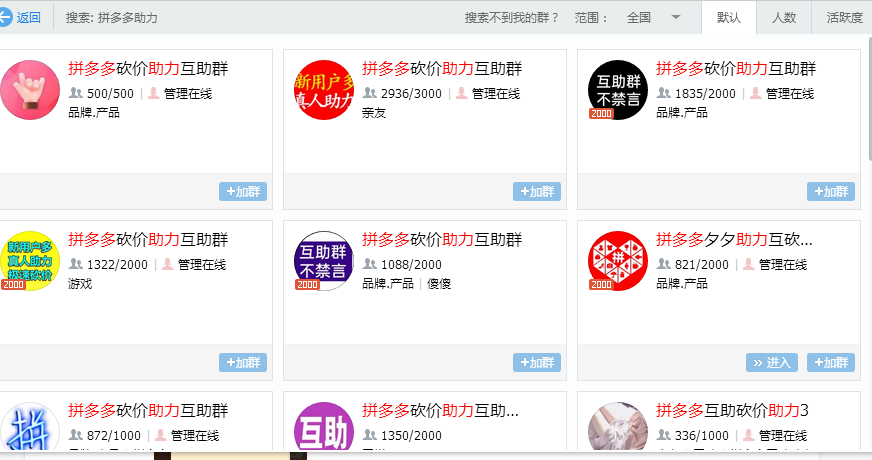
Task: Open the black 互助群不禁言 avatar of the 1835/2000 group
Action: 618,90
